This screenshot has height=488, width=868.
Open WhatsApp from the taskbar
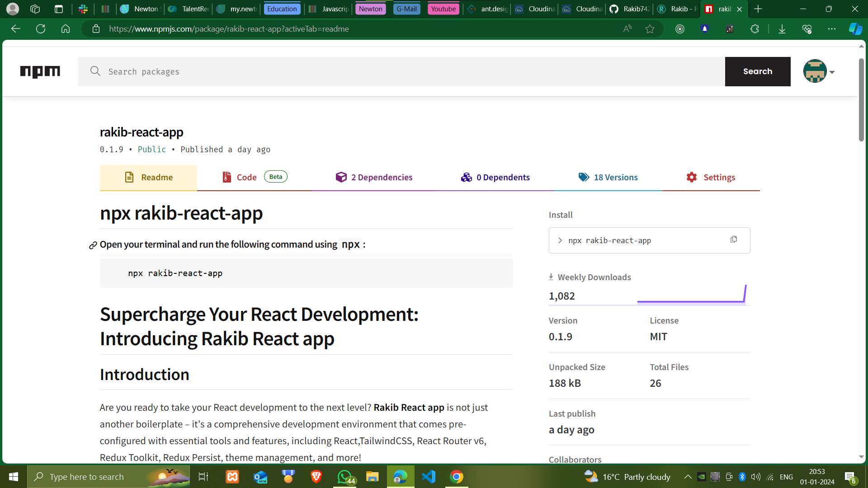345,477
